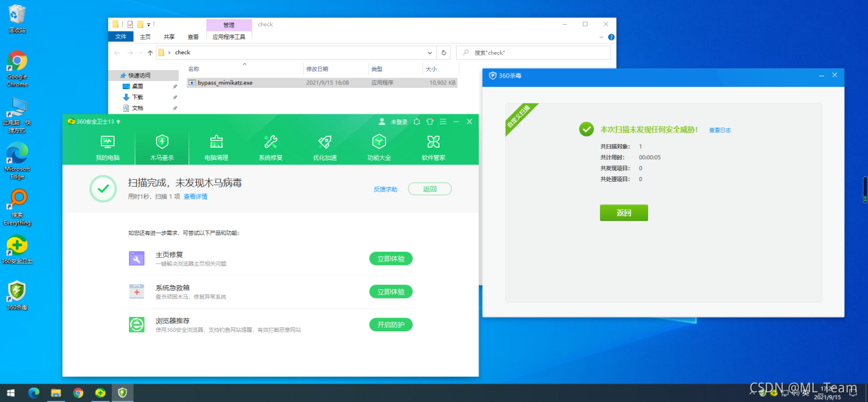Image resolution: width=868 pixels, height=402 pixels.
Task: Click the 管理 contextual tab
Action: [x=229, y=25]
